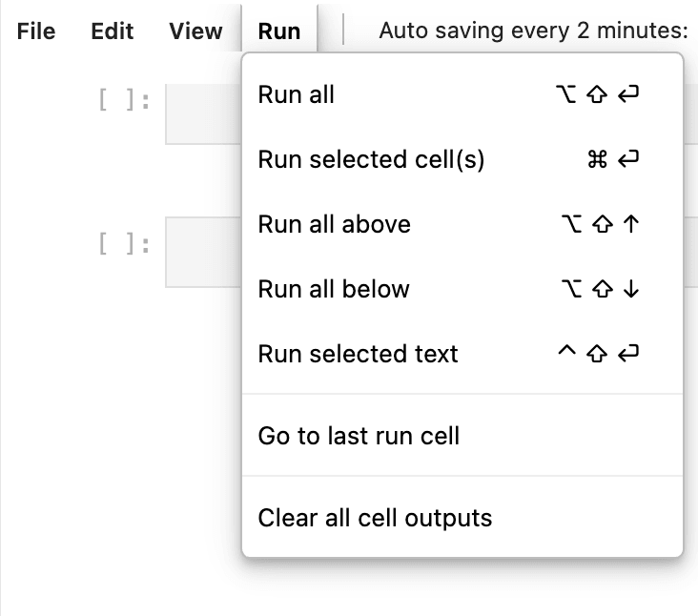Jump using Go to last run cell

pos(359,436)
